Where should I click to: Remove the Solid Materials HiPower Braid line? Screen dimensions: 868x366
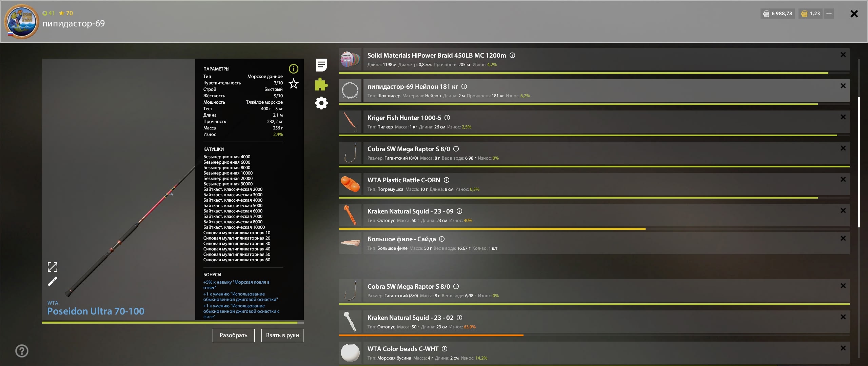click(x=843, y=55)
